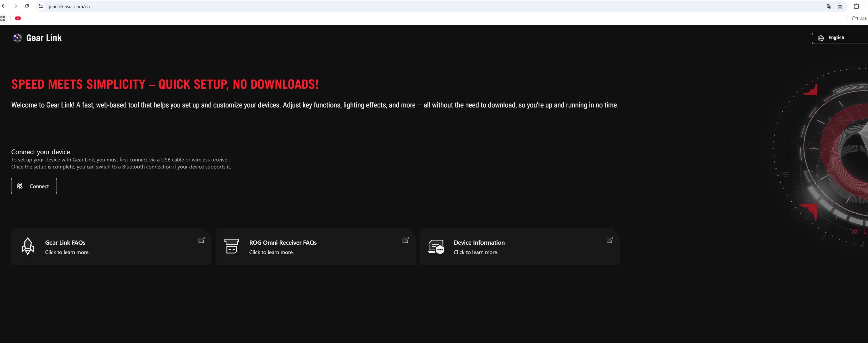Open the YouTube bookmark shortcut
868x343 pixels.
click(x=18, y=18)
